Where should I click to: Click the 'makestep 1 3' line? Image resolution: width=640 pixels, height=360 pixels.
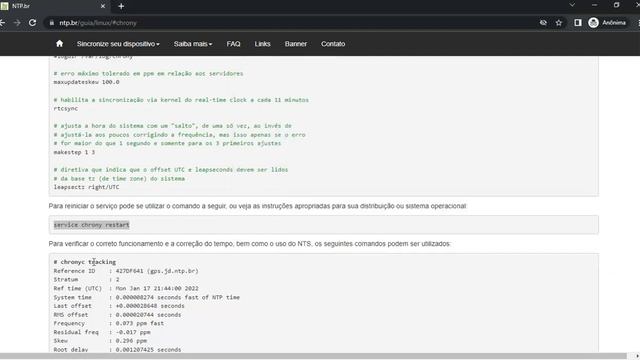point(74,152)
